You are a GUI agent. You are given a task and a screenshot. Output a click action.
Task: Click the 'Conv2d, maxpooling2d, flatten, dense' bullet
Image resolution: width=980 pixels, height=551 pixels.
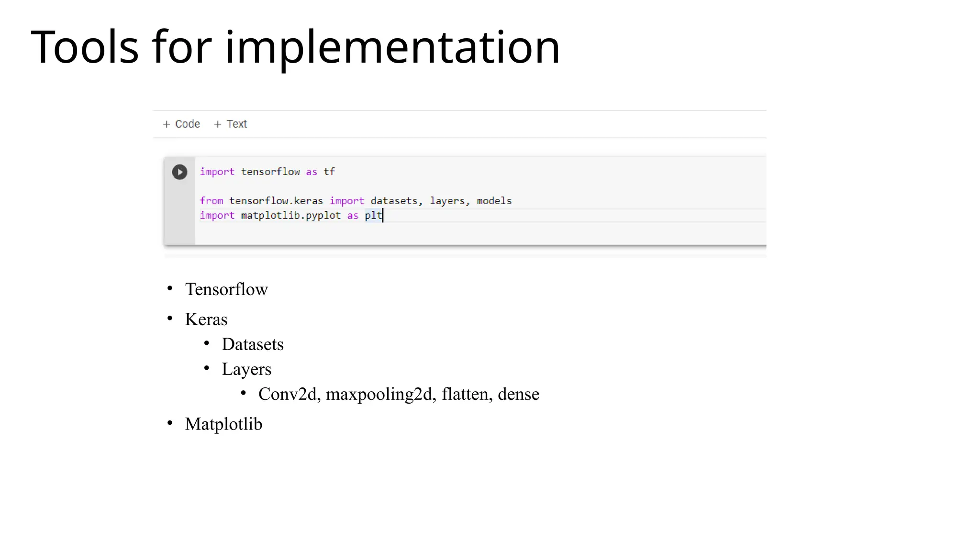[399, 394]
